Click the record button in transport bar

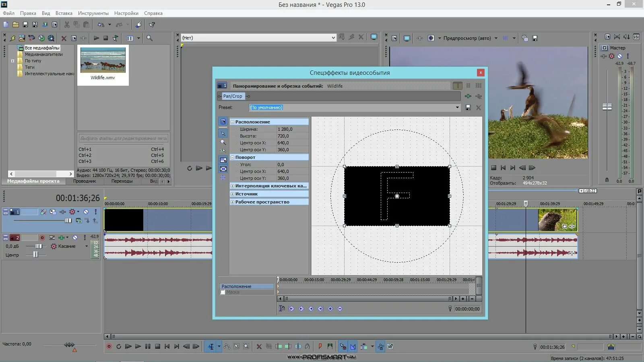point(109,346)
